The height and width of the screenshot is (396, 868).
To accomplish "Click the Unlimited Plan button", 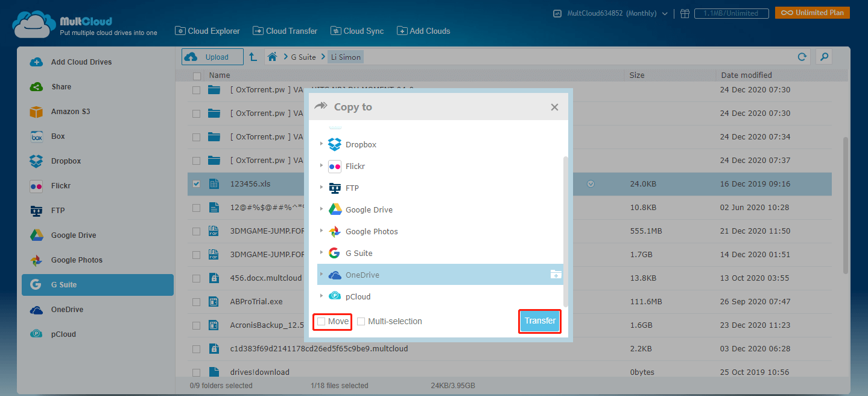I will pyautogui.click(x=813, y=13).
